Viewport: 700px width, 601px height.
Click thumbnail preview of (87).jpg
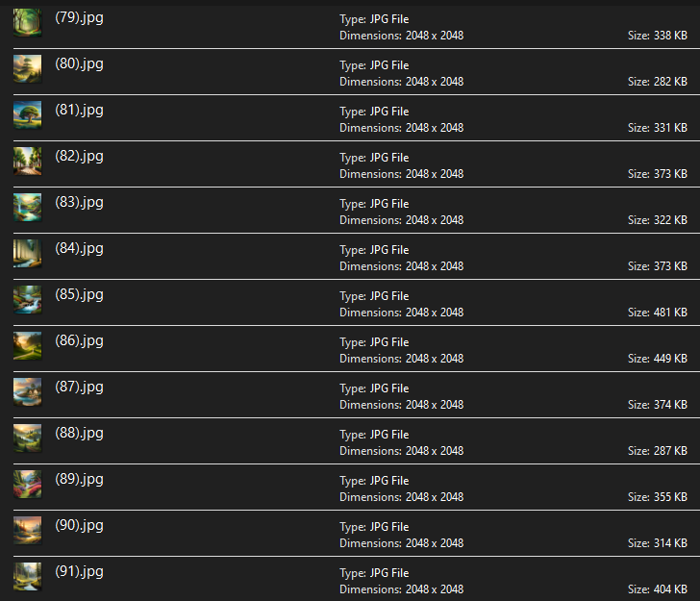point(27,392)
